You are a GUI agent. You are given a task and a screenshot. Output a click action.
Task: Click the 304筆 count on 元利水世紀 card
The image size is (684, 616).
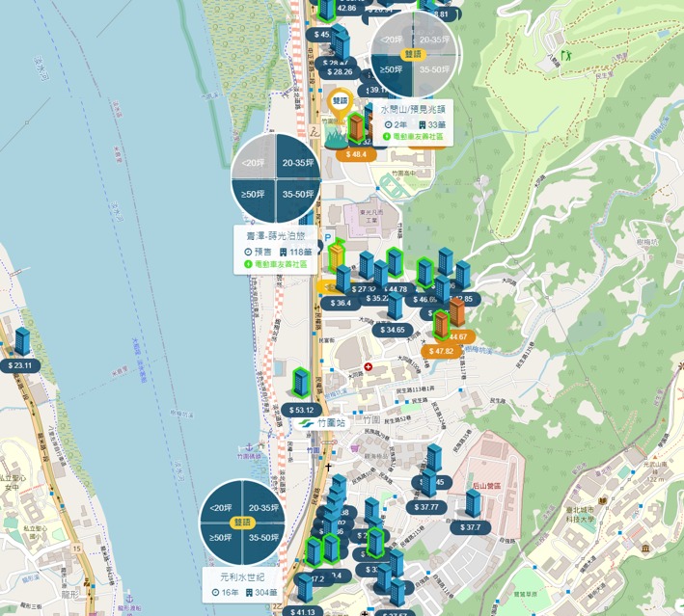point(261,593)
